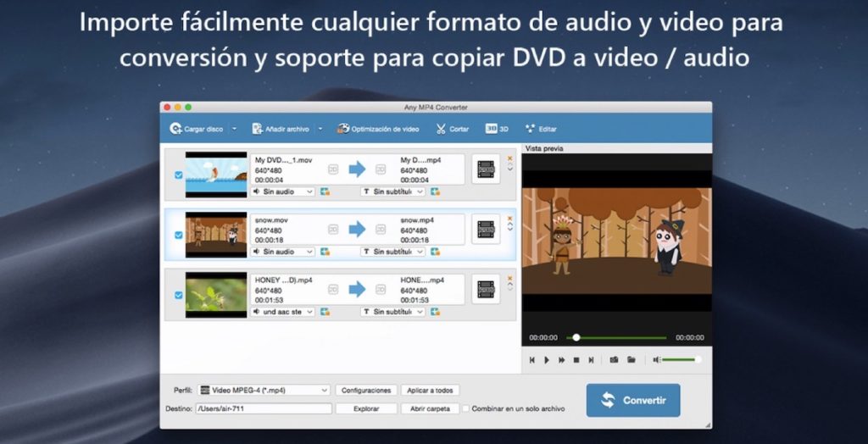Remove snow.mov with orange X
Screen dimensions: 868x444
click(509, 218)
